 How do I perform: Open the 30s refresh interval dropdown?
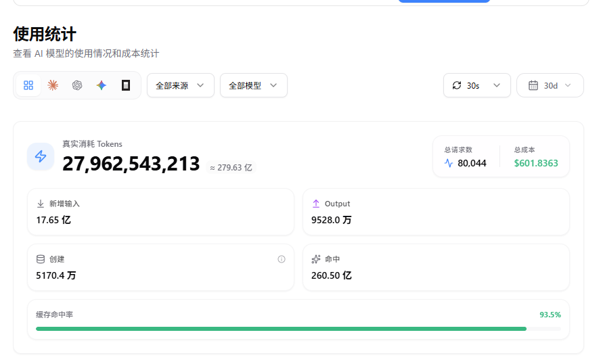pos(477,85)
